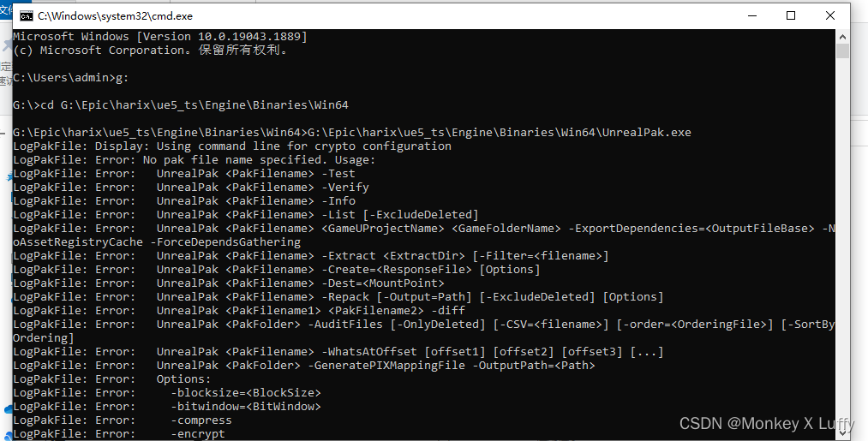The image size is (868, 441).
Task: Select the UnrealPak -Verify usage line
Action: (191, 188)
